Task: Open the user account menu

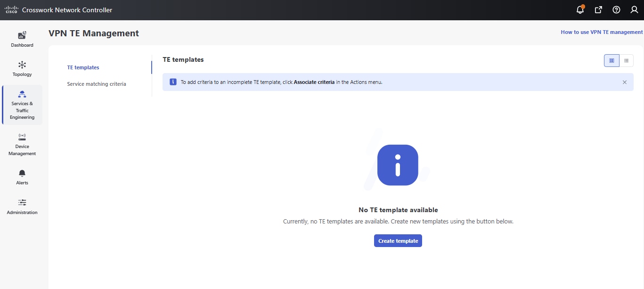Action: [634, 9]
